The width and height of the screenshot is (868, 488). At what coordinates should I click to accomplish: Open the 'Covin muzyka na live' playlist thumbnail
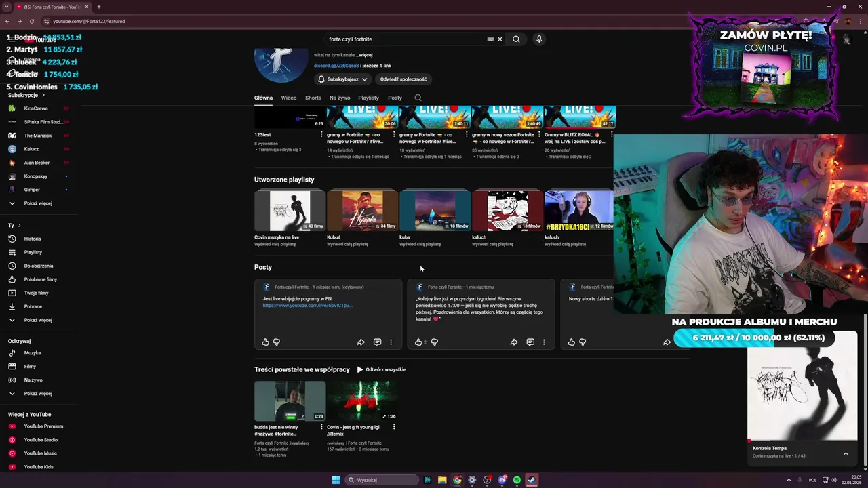290,211
